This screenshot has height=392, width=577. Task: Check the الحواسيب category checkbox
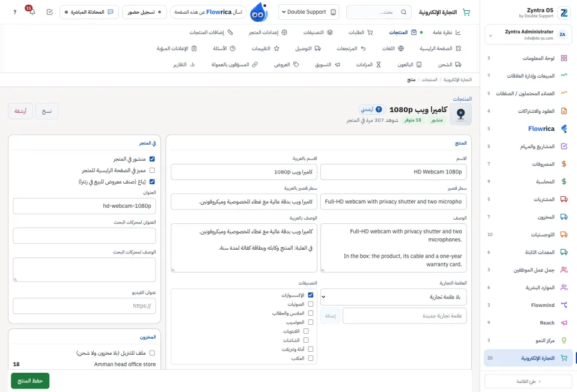(311, 322)
